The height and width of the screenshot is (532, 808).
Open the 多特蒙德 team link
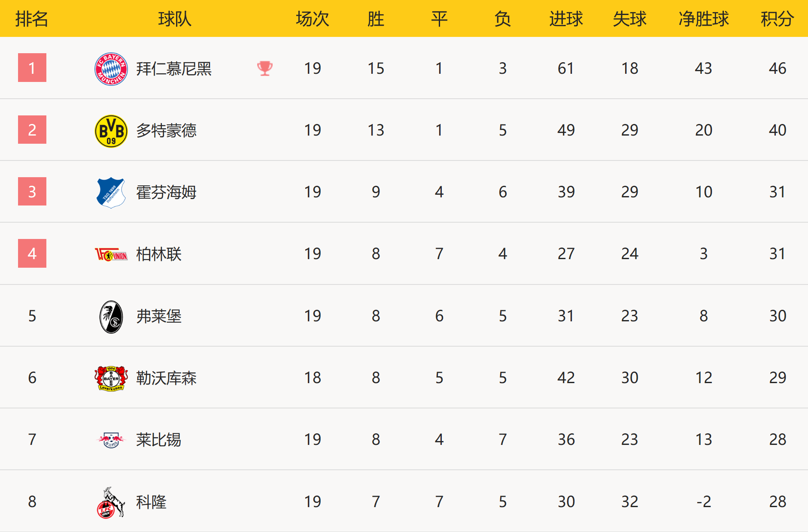[x=166, y=130]
